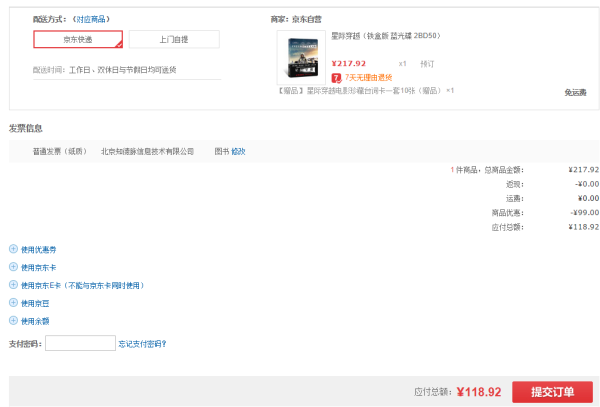The height and width of the screenshot is (407, 600).
Task: Expand the 使用余额 section
Action: [x=35, y=321]
